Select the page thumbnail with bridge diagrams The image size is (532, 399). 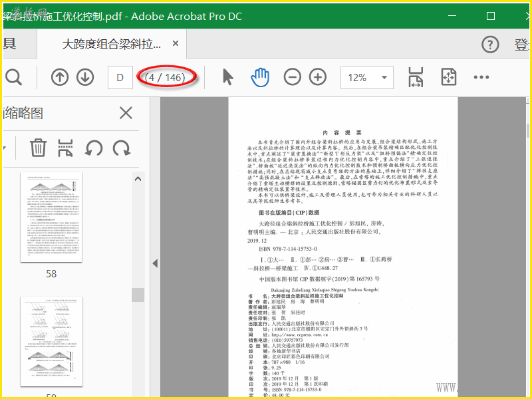click(51, 342)
